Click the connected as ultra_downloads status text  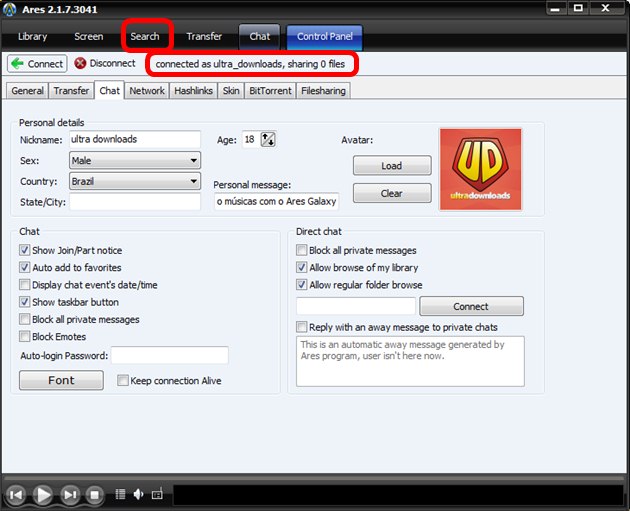click(250, 64)
